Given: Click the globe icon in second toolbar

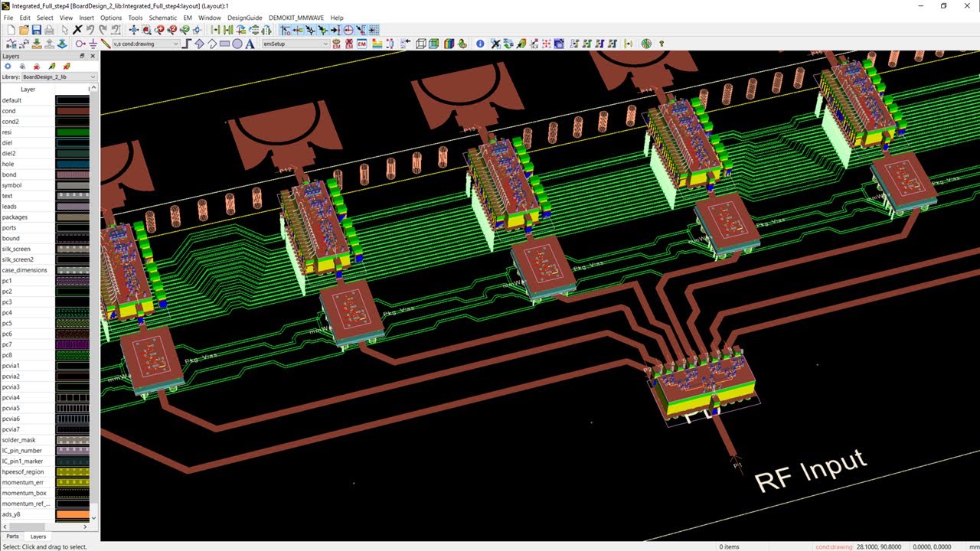Looking at the screenshot, I should coord(646,44).
